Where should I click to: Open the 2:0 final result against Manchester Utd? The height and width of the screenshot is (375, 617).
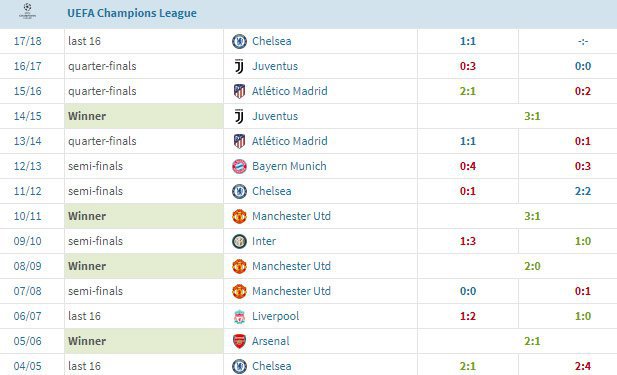point(532,266)
